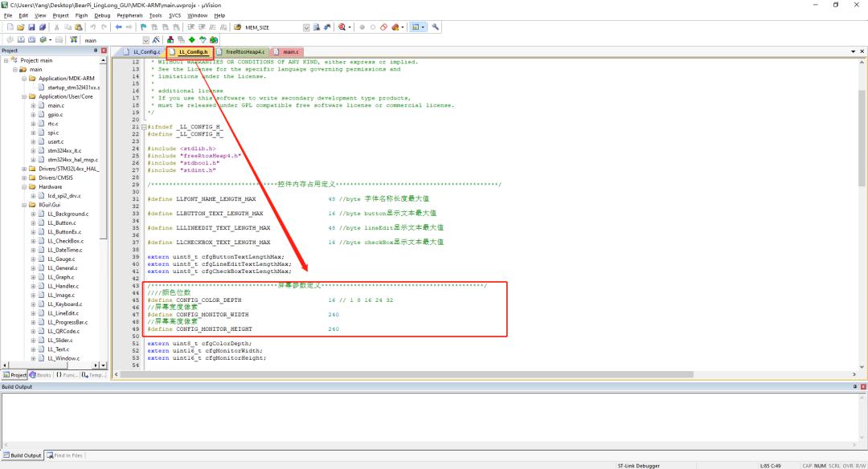Open the SVCS menu
Screen dimensions: 868x469
(x=175, y=15)
